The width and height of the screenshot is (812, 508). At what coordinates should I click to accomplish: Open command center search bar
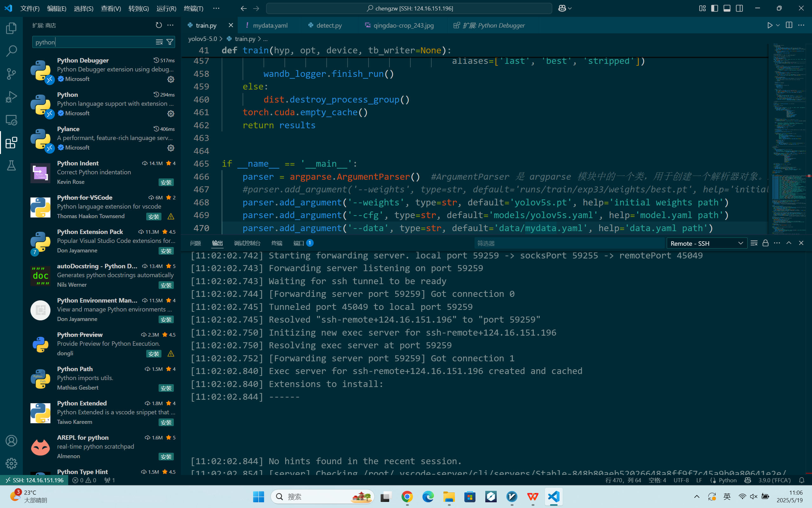point(409,8)
